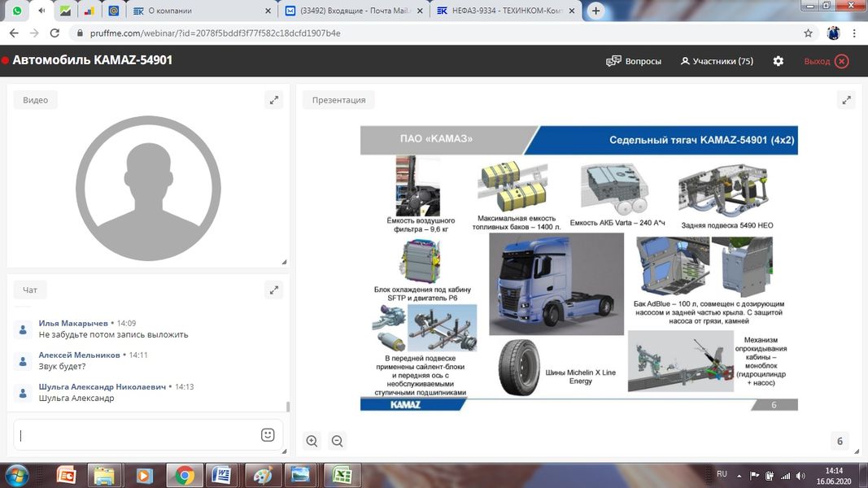This screenshot has height=488, width=868.
Task: Open PowerPoint from the taskbar
Action: coord(67,475)
